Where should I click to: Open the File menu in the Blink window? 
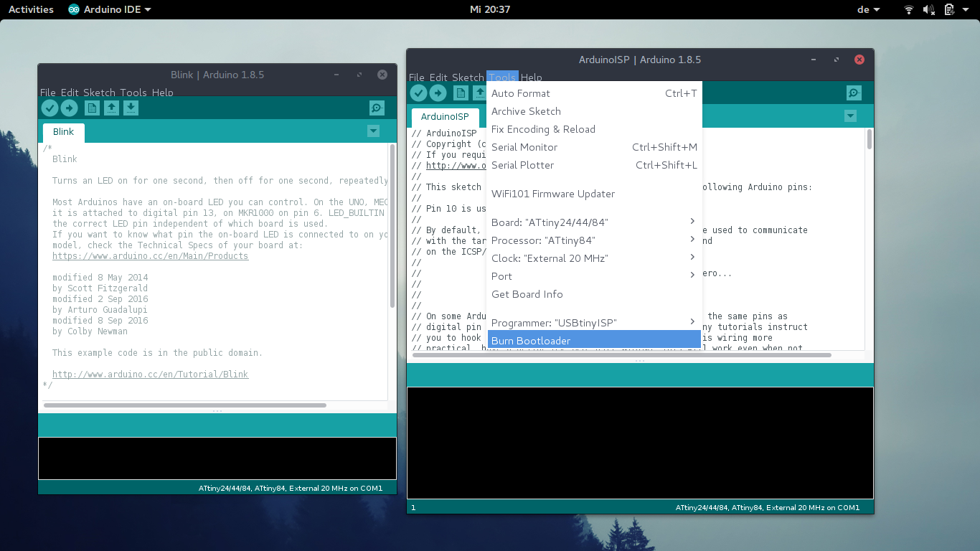coord(47,93)
